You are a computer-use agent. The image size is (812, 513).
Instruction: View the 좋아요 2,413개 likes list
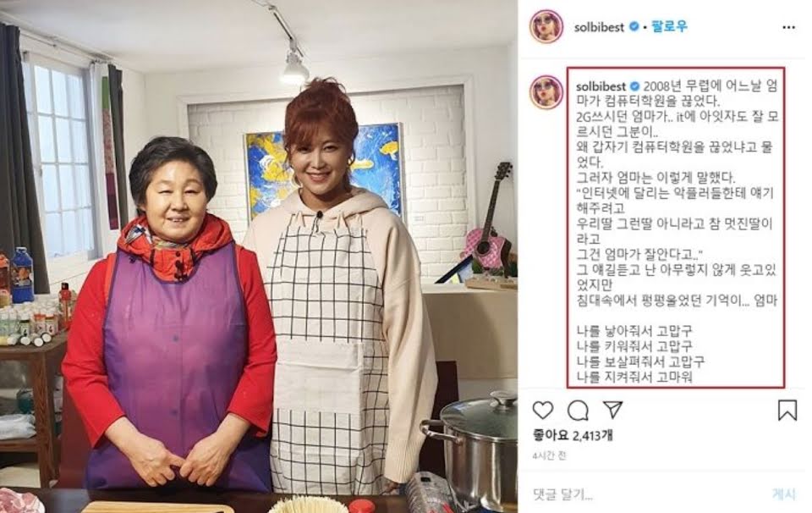573,436
